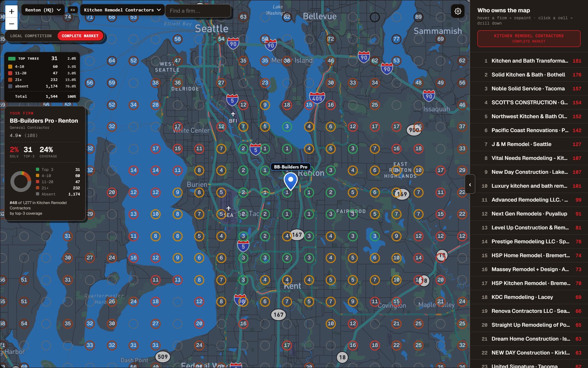The height and width of the screenshot is (368, 588).
Task: Click the 4-10 orange legend swatch
Action: pos(10,67)
